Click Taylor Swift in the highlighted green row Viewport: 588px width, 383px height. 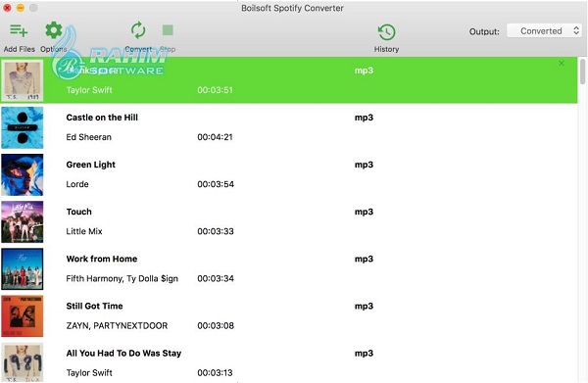tap(89, 90)
